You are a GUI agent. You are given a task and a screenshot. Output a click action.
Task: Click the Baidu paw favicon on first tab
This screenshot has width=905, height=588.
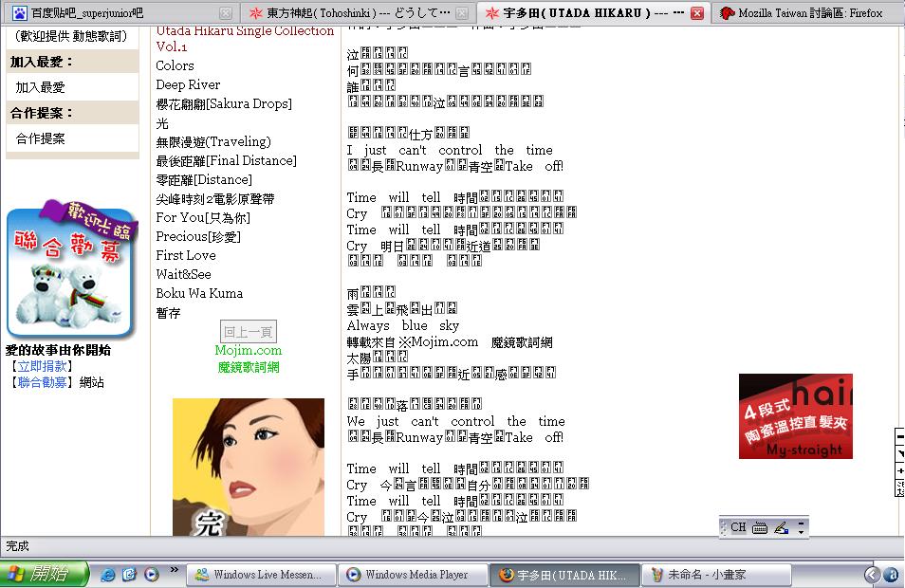click(19, 12)
